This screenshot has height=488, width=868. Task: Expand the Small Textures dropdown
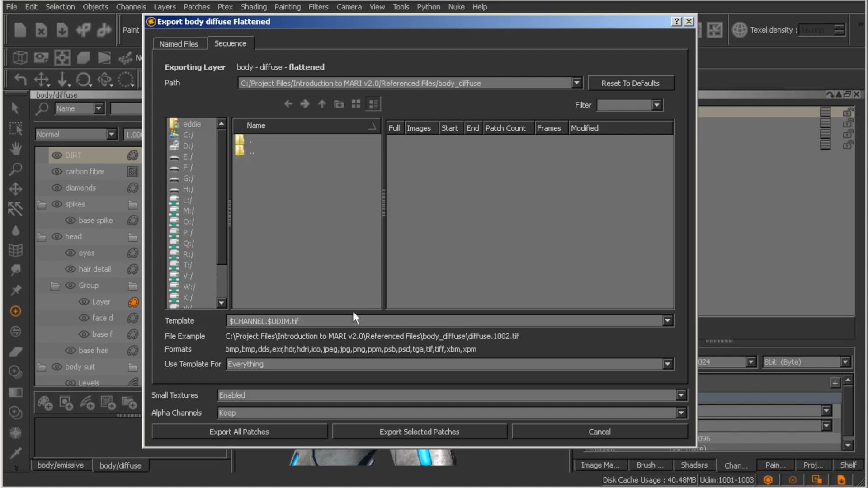(x=681, y=395)
